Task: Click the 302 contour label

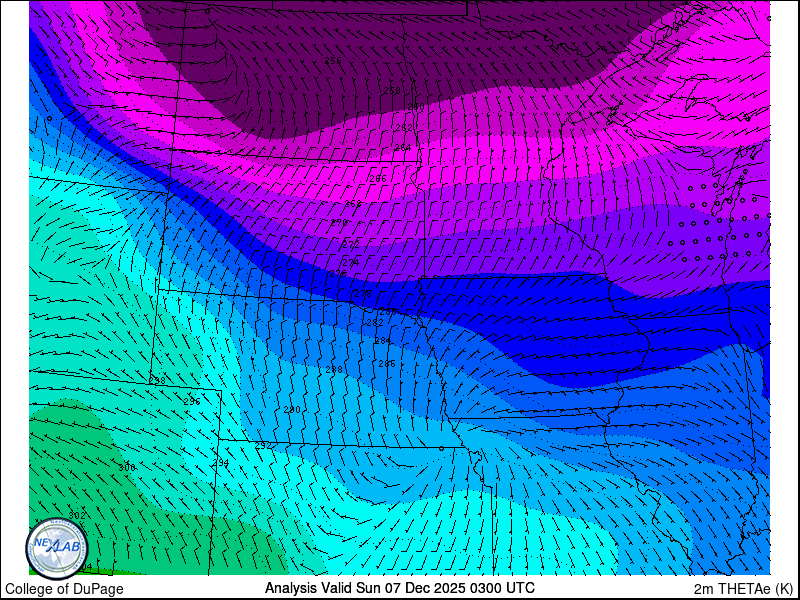Action: 77,516
